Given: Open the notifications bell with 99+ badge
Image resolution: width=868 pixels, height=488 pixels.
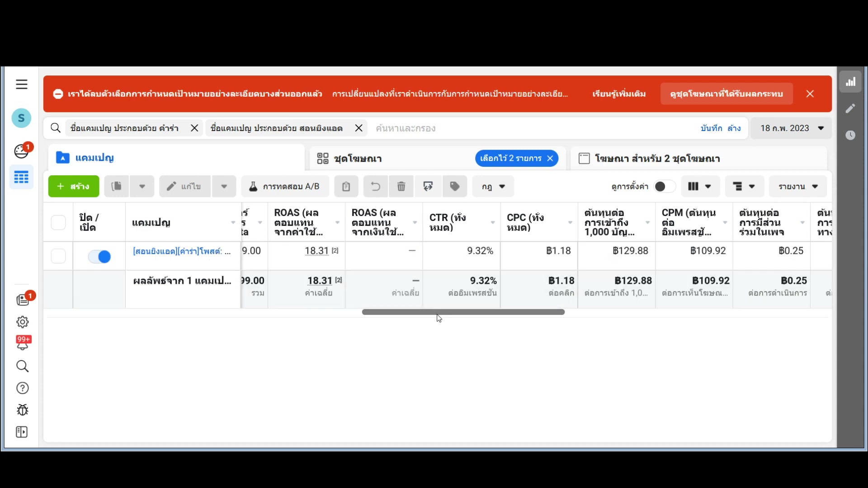Looking at the screenshot, I should 22,343.
